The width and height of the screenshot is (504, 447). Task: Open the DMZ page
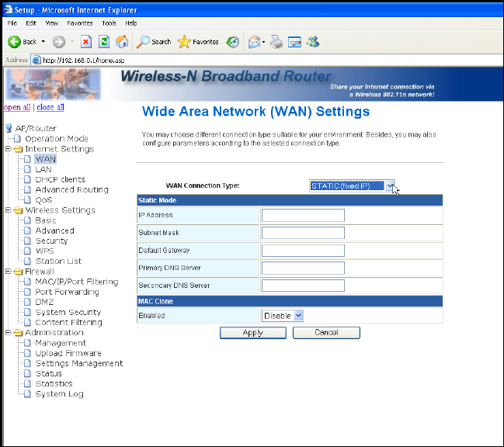point(44,302)
